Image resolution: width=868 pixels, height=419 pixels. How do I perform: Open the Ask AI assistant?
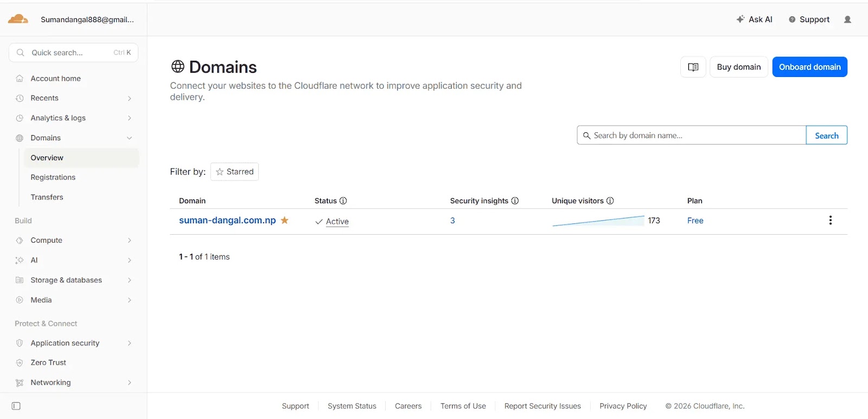coord(754,20)
